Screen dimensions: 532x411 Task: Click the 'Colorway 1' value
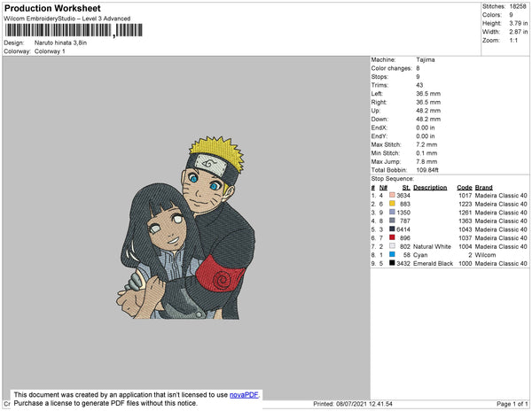tap(50, 51)
